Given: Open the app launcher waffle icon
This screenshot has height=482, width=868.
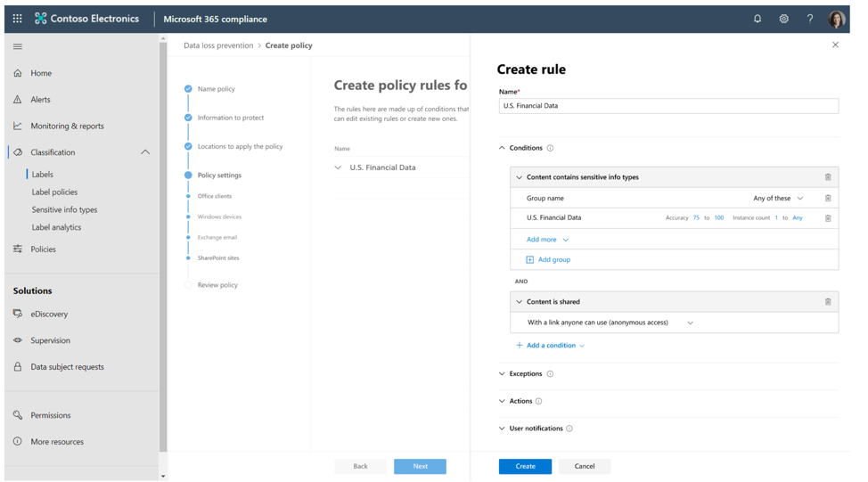Looking at the screenshot, I should click(x=17, y=19).
